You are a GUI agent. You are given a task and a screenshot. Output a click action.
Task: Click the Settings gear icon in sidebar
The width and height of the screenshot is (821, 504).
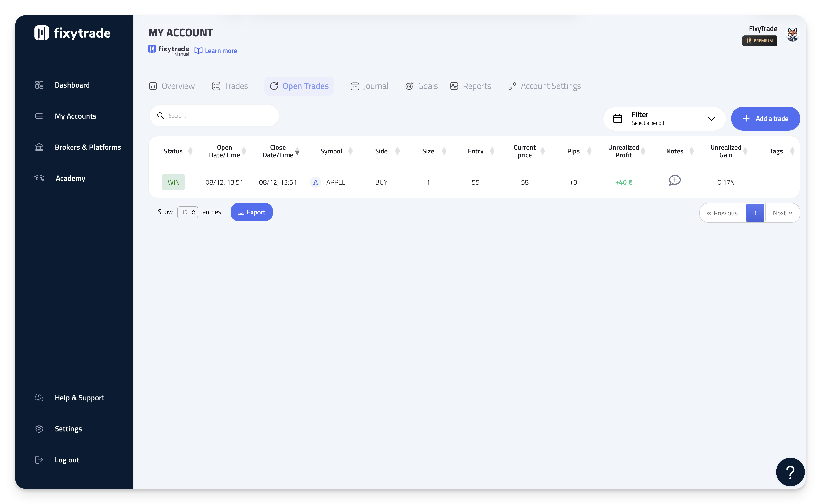tap(39, 429)
